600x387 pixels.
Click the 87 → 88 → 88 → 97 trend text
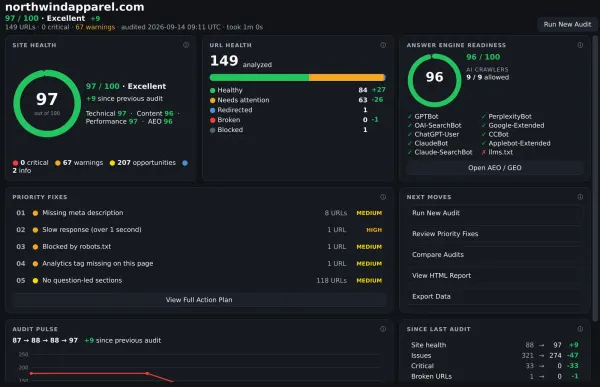pos(45,340)
